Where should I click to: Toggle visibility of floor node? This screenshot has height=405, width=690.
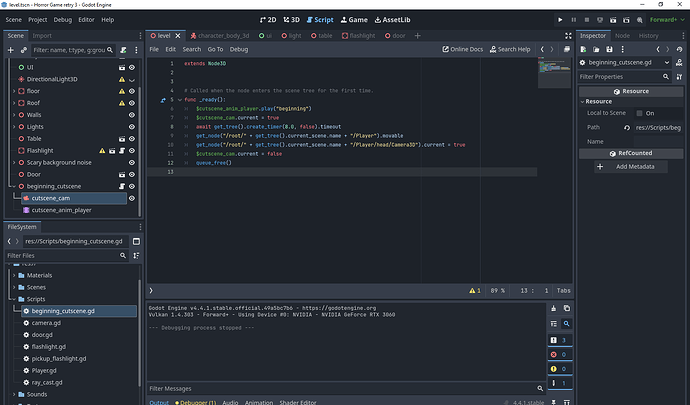pos(132,91)
